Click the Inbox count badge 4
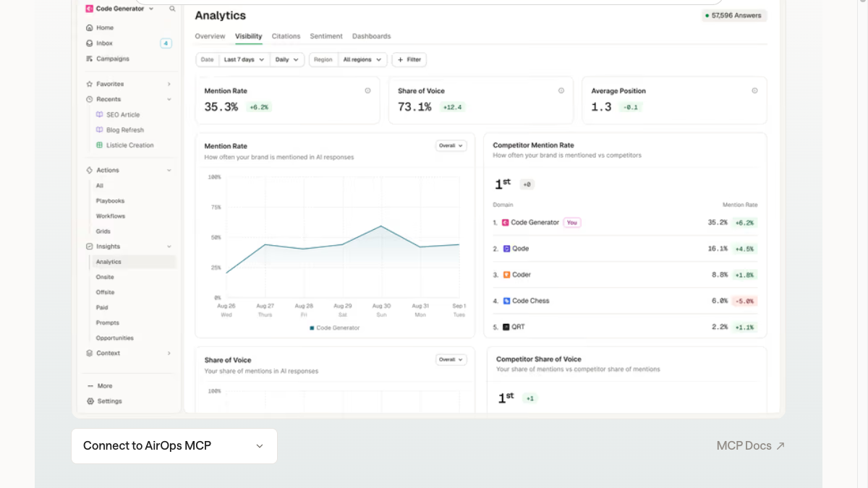 166,43
